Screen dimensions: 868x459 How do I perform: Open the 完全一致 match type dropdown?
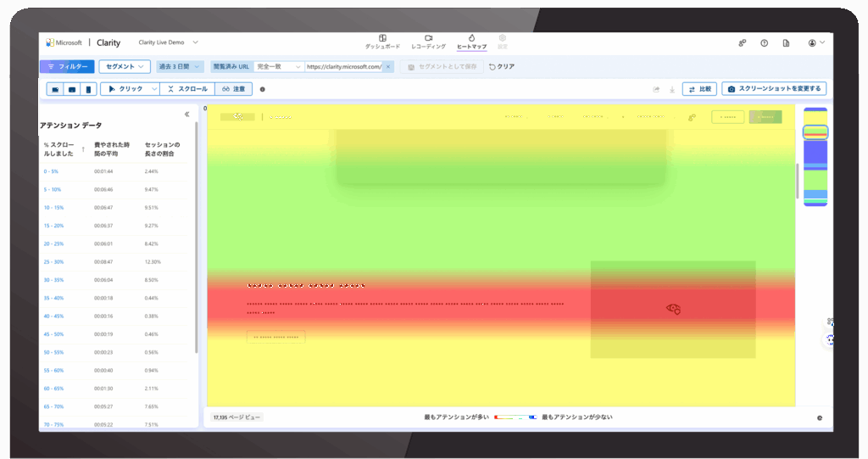coord(279,66)
